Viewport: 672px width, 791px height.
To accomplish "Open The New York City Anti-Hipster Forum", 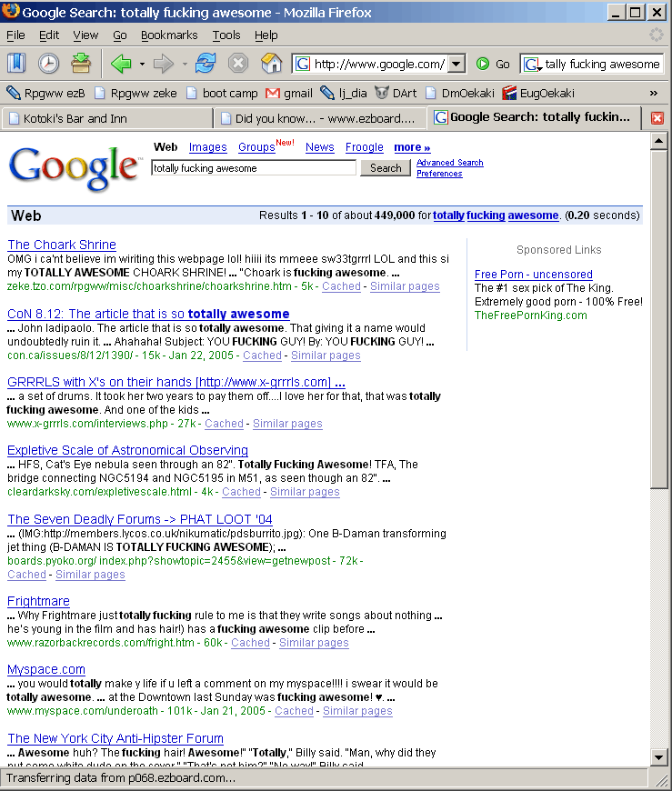I will point(115,738).
